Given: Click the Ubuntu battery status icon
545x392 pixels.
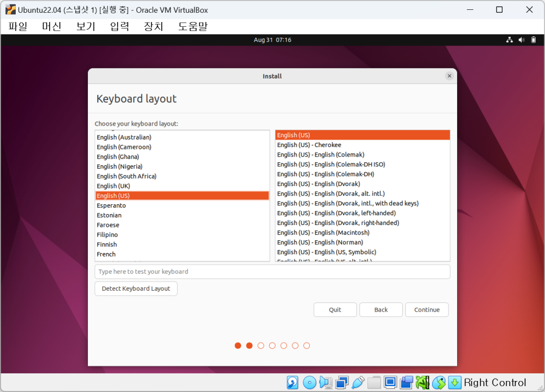Looking at the screenshot, I should (x=533, y=40).
